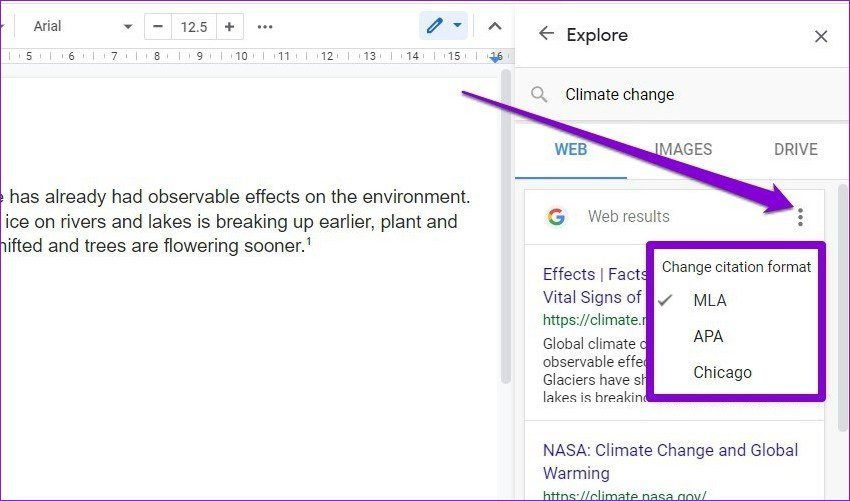Image resolution: width=850 pixels, height=501 pixels.
Task: Open the three-dot more toolbar options
Action: (x=265, y=27)
